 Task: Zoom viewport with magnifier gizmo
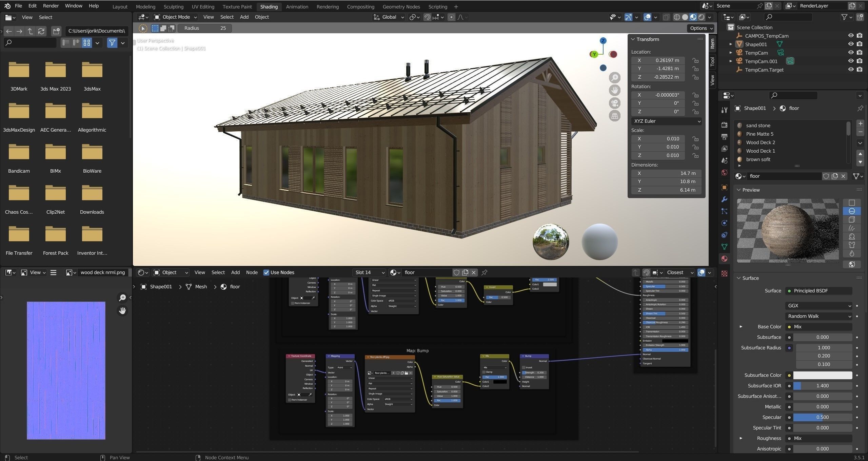click(x=614, y=78)
